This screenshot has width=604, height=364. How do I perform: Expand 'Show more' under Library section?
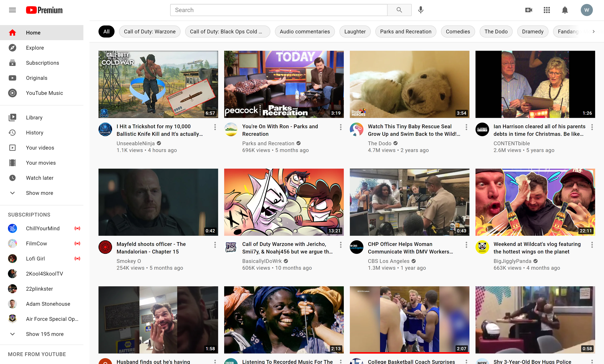(x=39, y=193)
